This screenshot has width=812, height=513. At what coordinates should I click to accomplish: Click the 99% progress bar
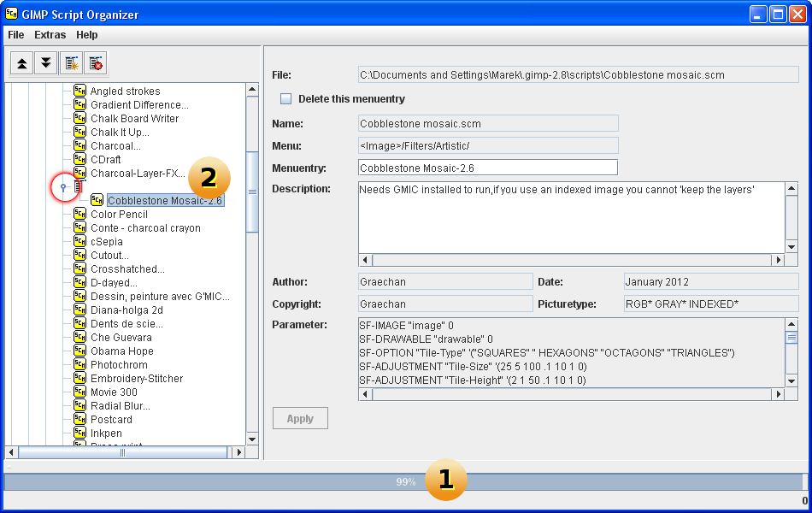[x=404, y=482]
